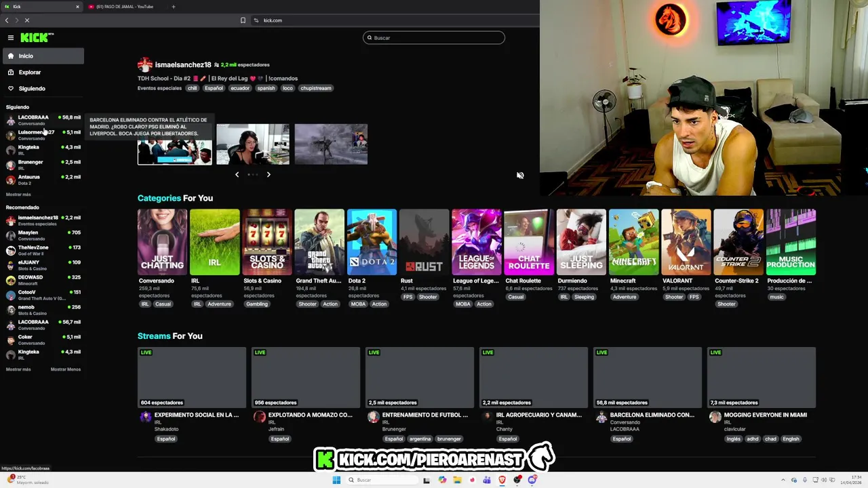Open CotooV recommended channel
The height and width of the screenshot is (488, 868).
pos(43,295)
